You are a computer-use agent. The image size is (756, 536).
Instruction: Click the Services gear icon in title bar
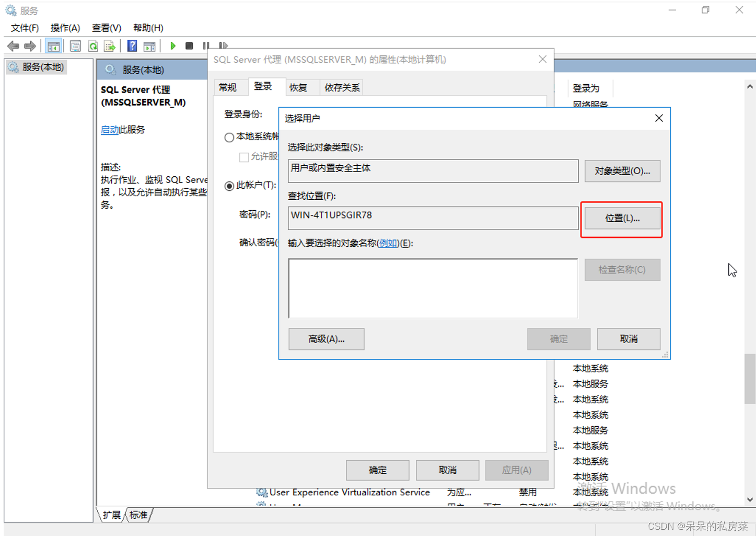11,10
